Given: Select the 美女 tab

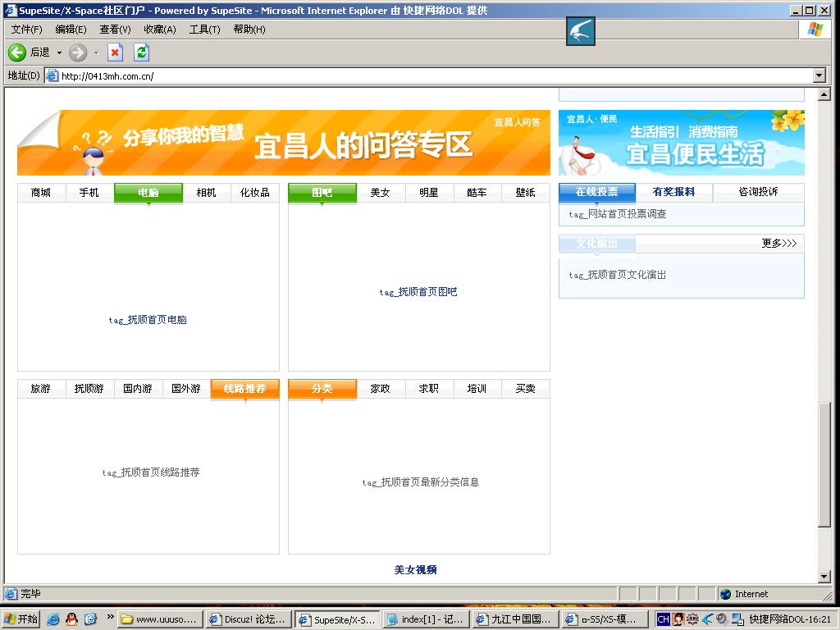Looking at the screenshot, I should pyautogui.click(x=380, y=193).
